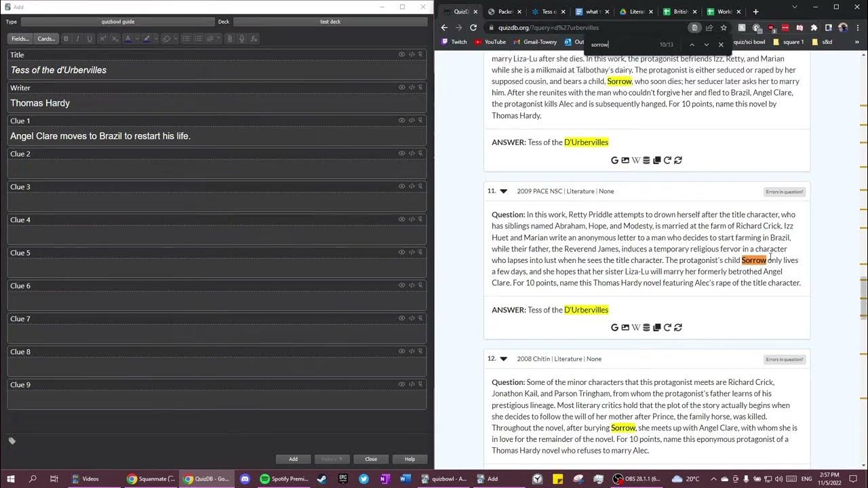
Task: Click the remove formatting eraser icon
Action: point(166,39)
